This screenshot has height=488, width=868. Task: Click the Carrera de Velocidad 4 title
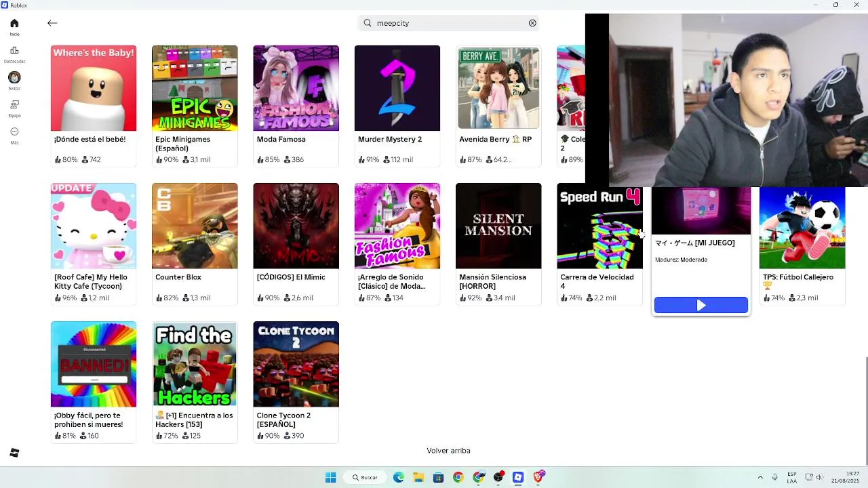click(x=597, y=282)
